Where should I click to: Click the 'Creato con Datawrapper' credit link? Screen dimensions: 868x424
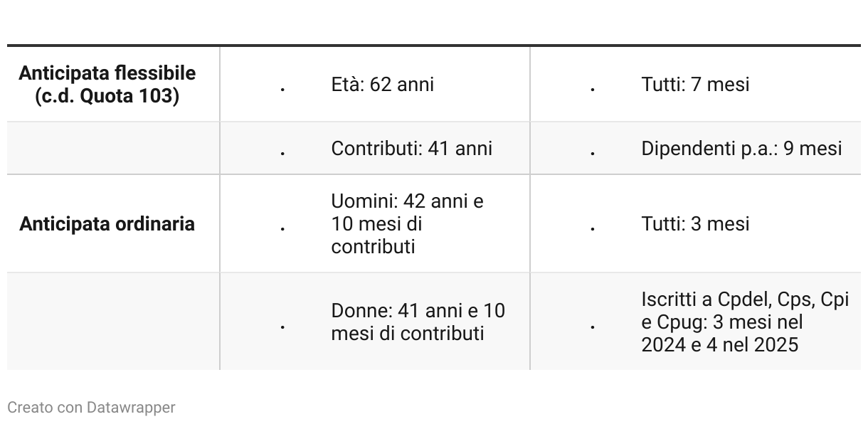(91, 408)
